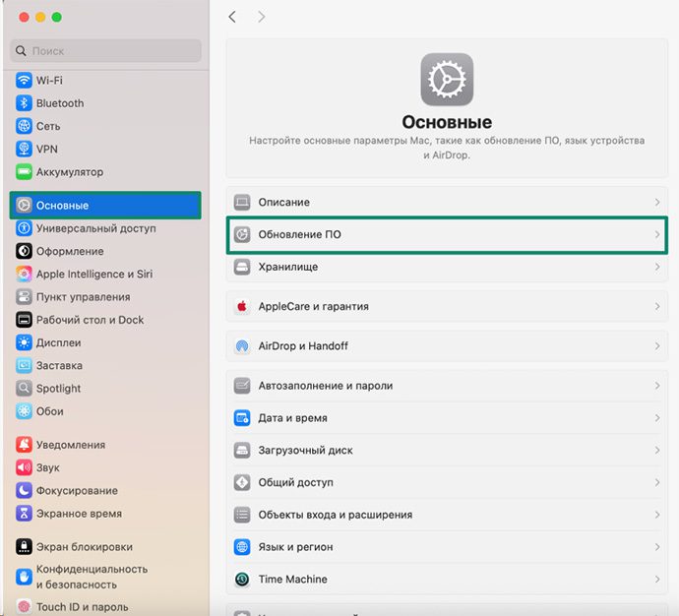Screen dimensions: 679x616
Task: Click the Описание laptop icon
Action: 242,202
